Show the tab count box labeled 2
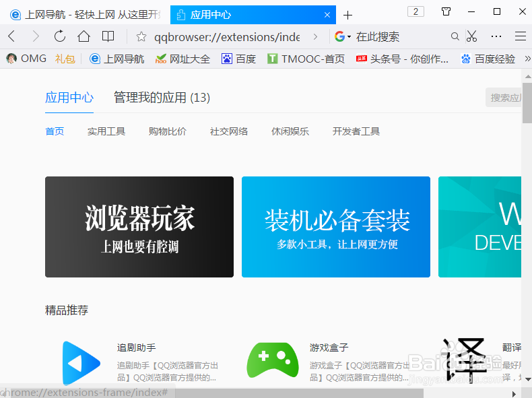 click(x=415, y=11)
